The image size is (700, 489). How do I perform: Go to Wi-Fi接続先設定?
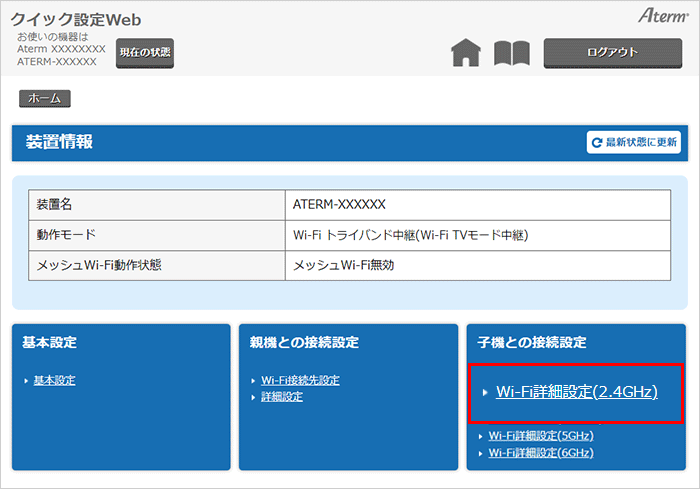pos(300,380)
